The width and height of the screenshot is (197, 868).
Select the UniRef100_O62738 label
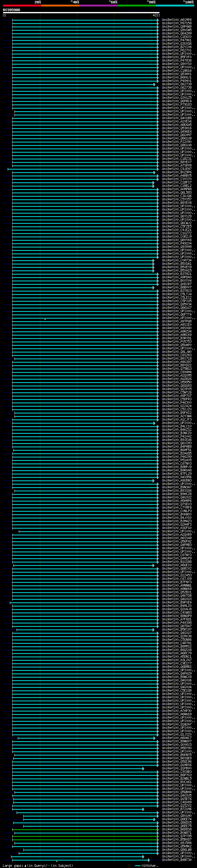[177, 88]
